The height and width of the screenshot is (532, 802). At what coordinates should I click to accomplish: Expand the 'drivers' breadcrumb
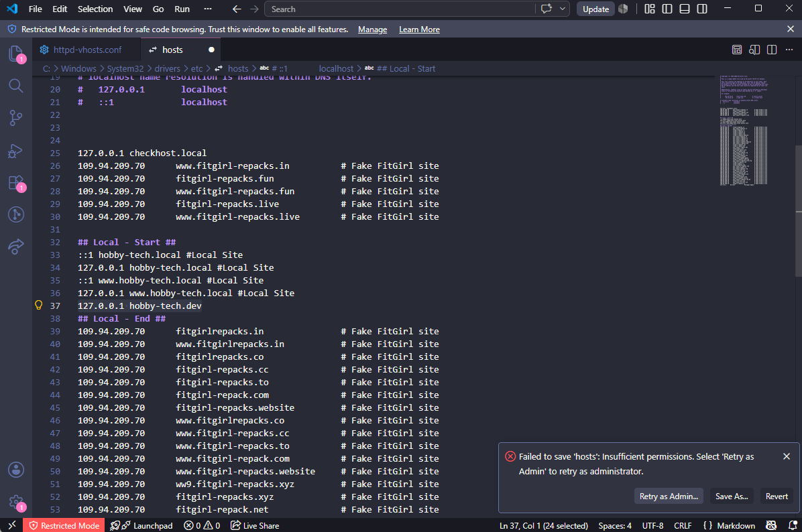pyautogui.click(x=167, y=68)
